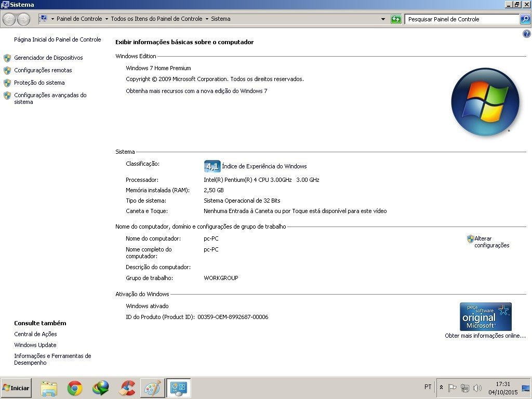Image resolution: width=532 pixels, height=399 pixels.
Task: Go forward with the navigation arrow
Action: click(x=23, y=19)
